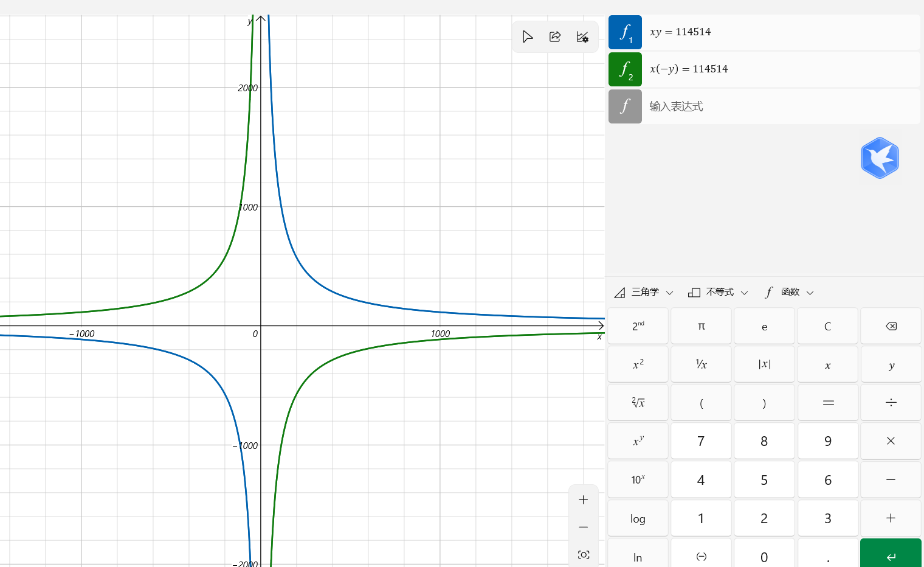The width and height of the screenshot is (924, 567).
Task: Click the gray f color swatch
Action: click(x=625, y=106)
